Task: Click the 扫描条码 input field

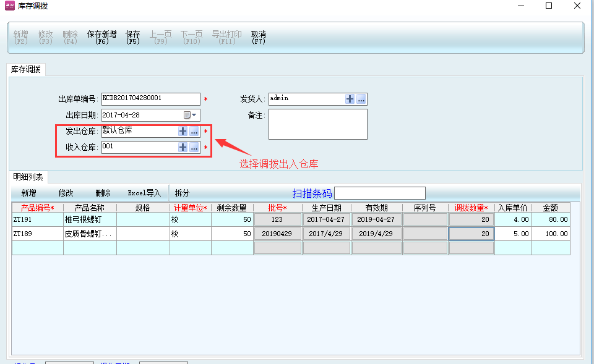Action: [380, 193]
